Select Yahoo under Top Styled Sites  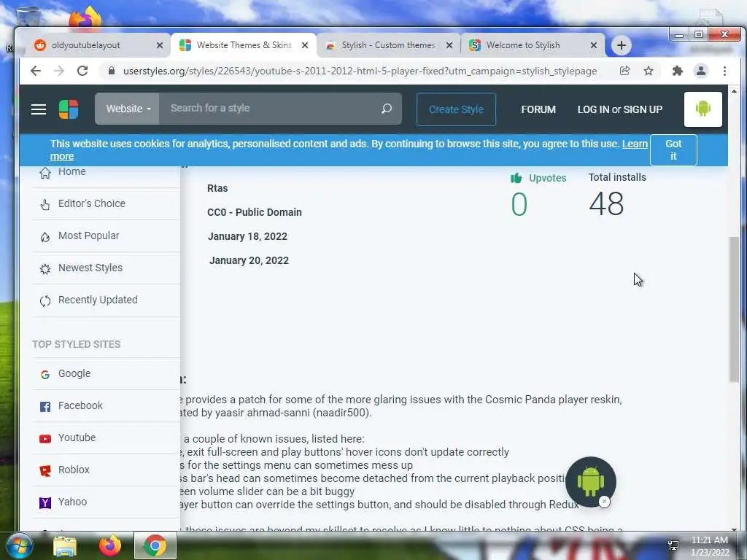(x=72, y=502)
